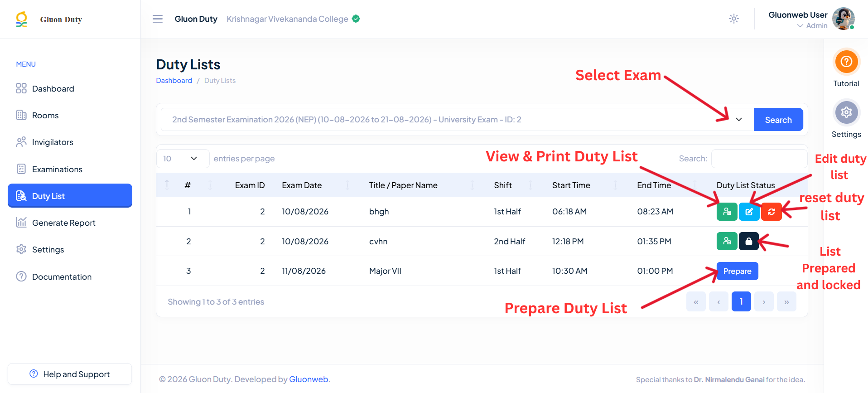Open the right panel Settings gear
Image resolution: width=868 pixels, height=393 pixels.
coord(846,112)
